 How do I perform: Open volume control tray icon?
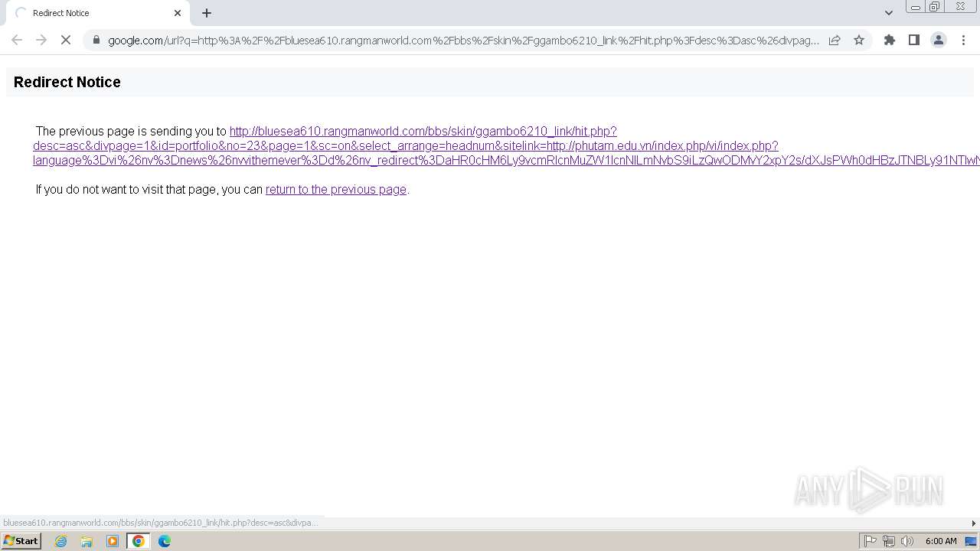(907, 541)
